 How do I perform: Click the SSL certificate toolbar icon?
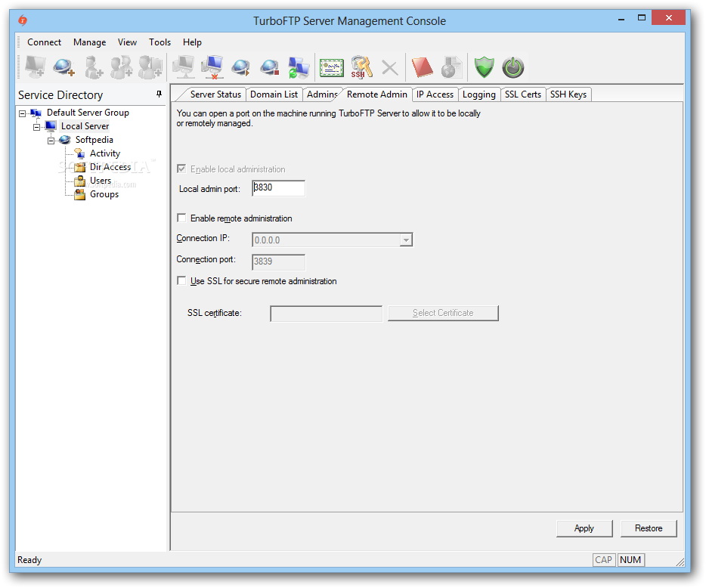click(332, 67)
